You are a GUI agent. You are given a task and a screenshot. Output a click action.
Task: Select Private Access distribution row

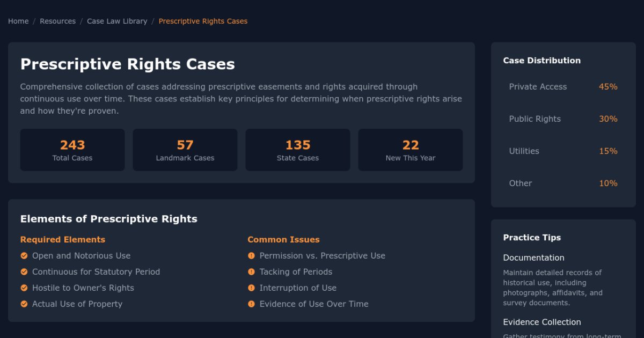coord(563,87)
